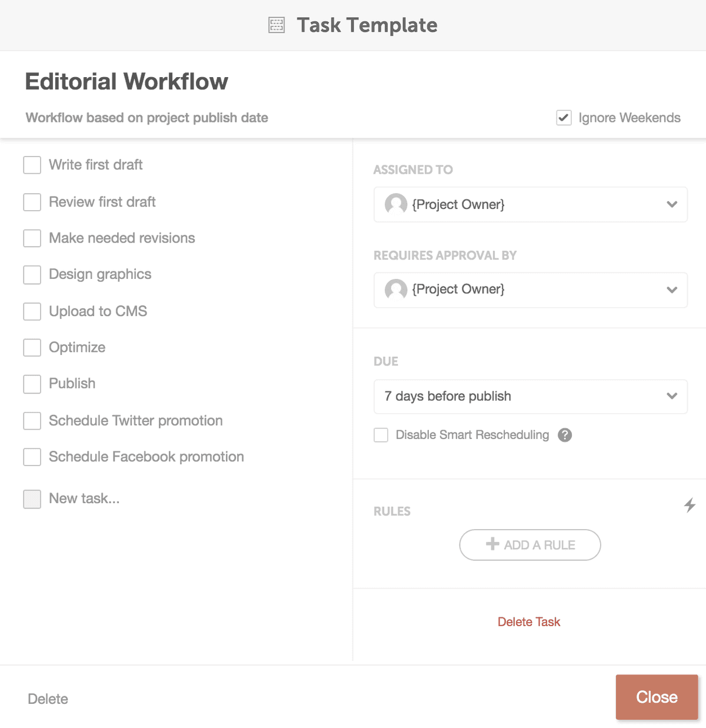Enable Disable Smart Rescheduling
706x728 pixels.
[381, 435]
